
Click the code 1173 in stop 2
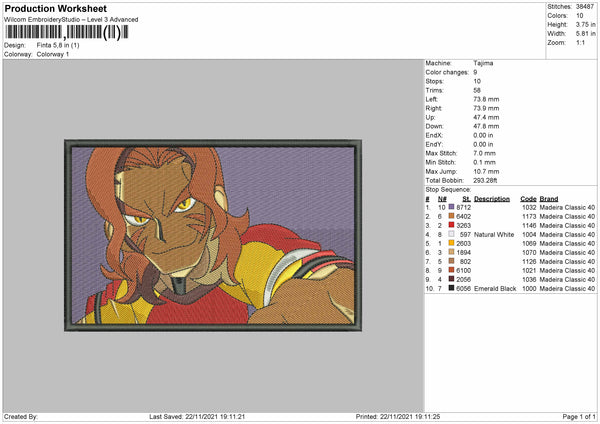click(x=529, y=216)
